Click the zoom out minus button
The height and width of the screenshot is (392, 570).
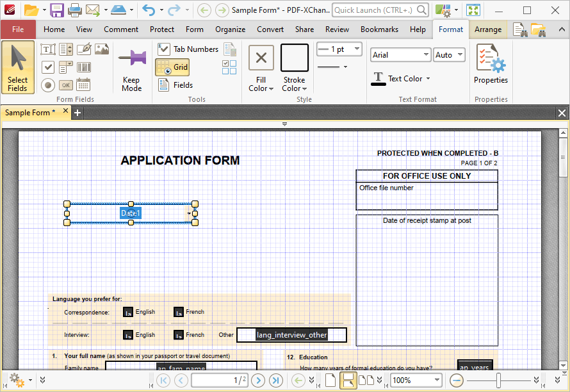click(x=456, y=380)
